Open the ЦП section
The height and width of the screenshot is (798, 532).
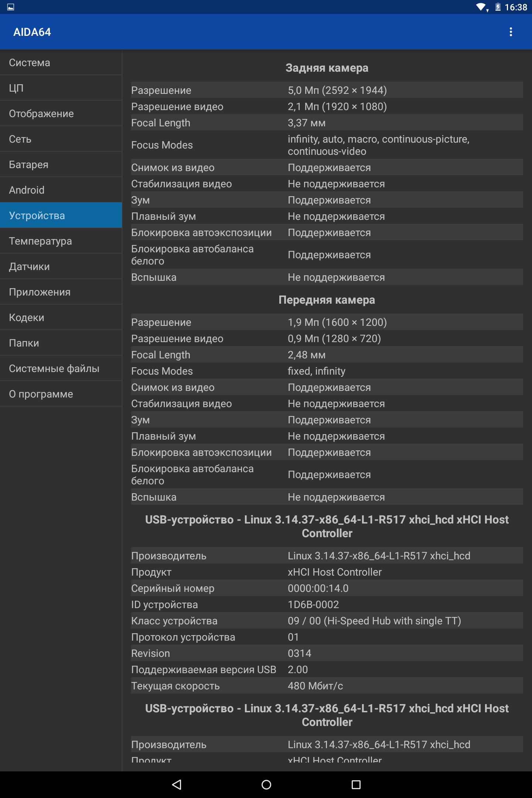61,88
